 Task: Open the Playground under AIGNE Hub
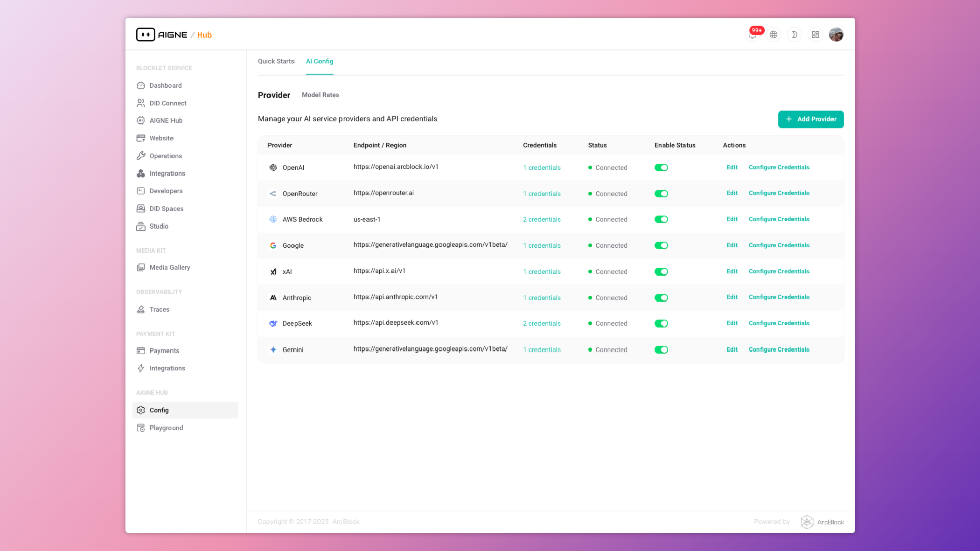(x=165, y=428)
